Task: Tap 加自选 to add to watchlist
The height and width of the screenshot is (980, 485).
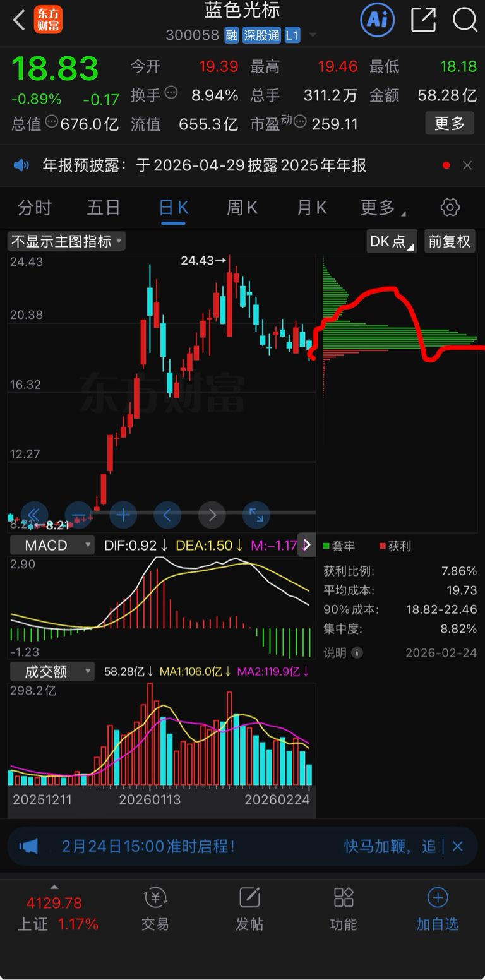Action: (x=437, y=910)
